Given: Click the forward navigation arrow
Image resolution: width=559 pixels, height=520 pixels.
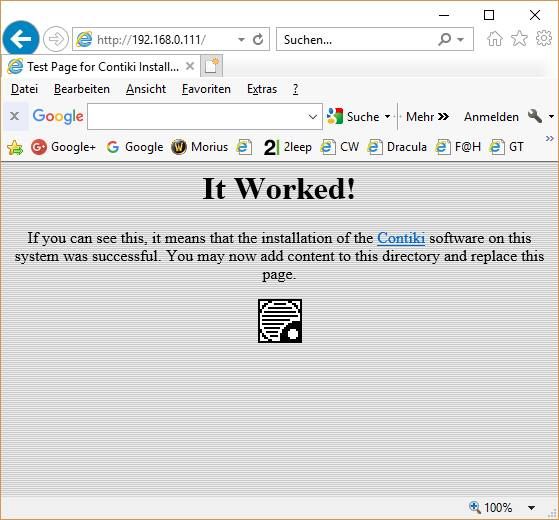Looking at the screenshot, I should click(56, 39).
